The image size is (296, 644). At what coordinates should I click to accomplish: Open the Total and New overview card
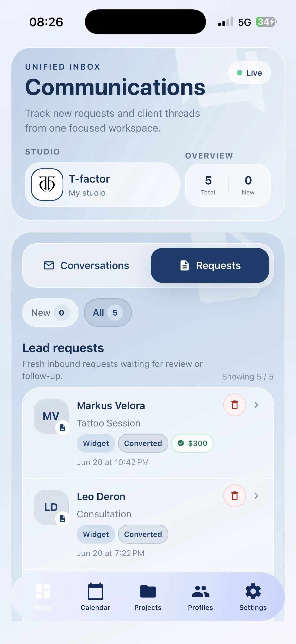pos(228,185)
